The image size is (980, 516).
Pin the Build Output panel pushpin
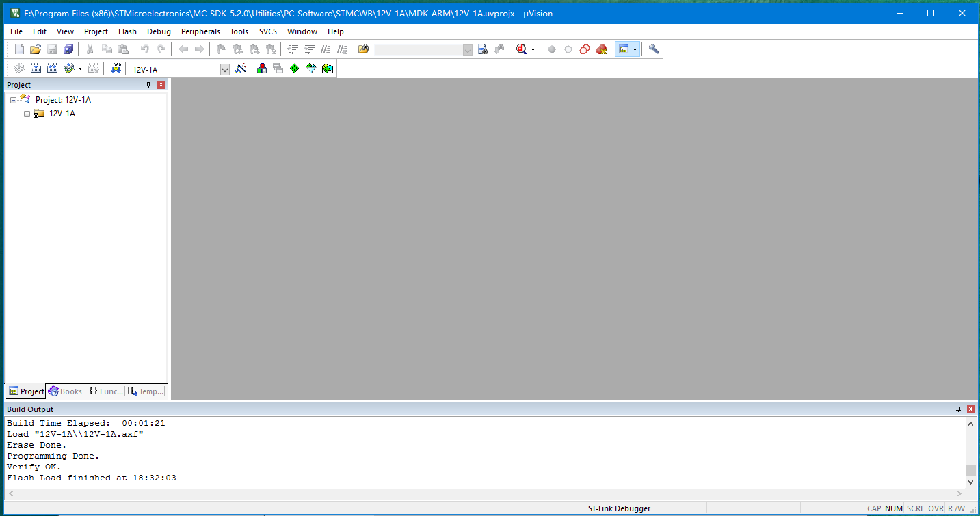[x=958, y=409]
